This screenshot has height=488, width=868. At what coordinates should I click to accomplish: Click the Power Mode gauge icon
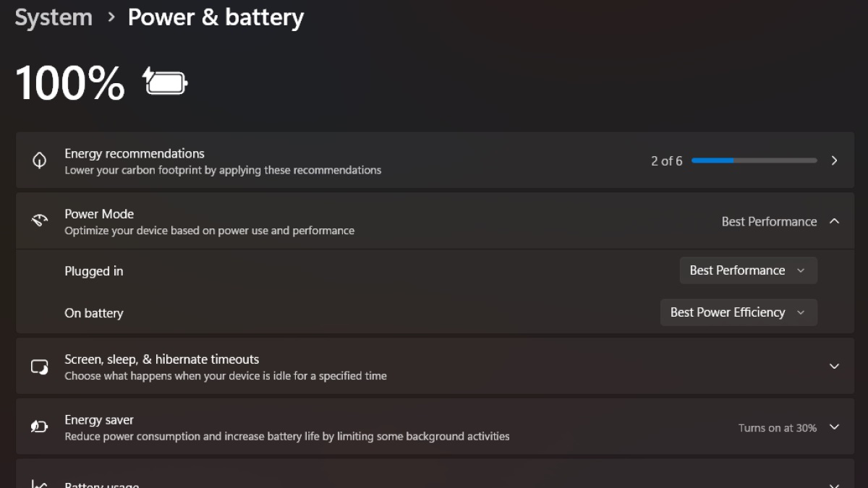point(39,221)
